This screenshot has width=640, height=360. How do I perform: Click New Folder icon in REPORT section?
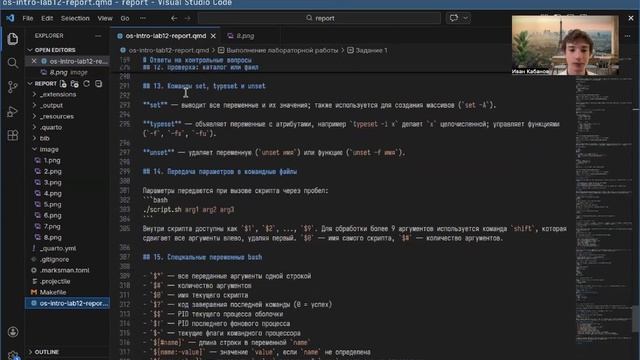pos(75,84)
